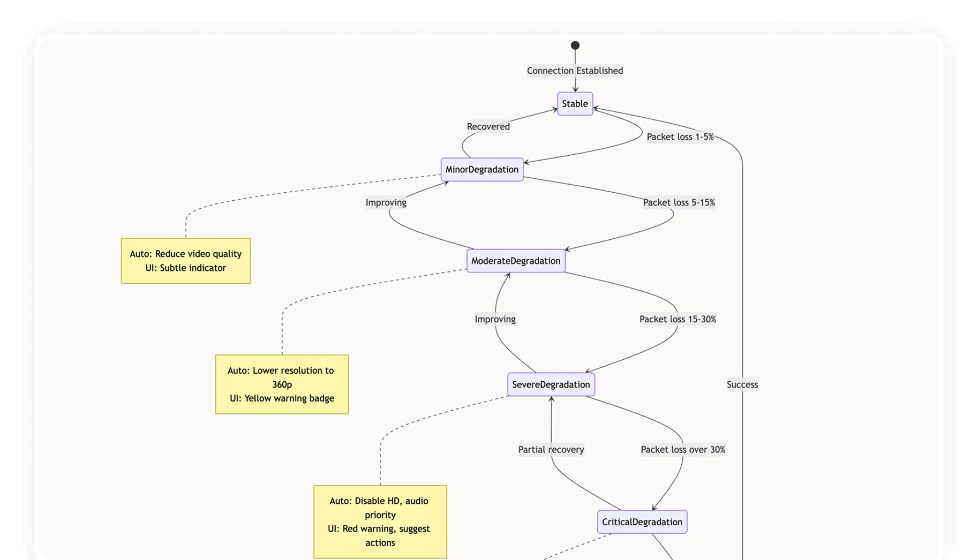Select the 'Improving' label above ModerateDegradation
The width and height of the screenshot is (978, 560).
coord(494,319)
